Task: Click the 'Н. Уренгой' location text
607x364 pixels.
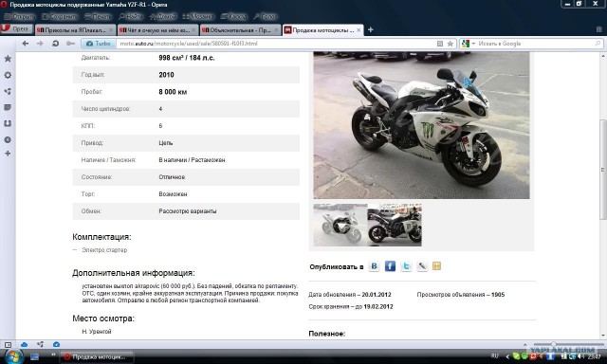Action: 97,332
